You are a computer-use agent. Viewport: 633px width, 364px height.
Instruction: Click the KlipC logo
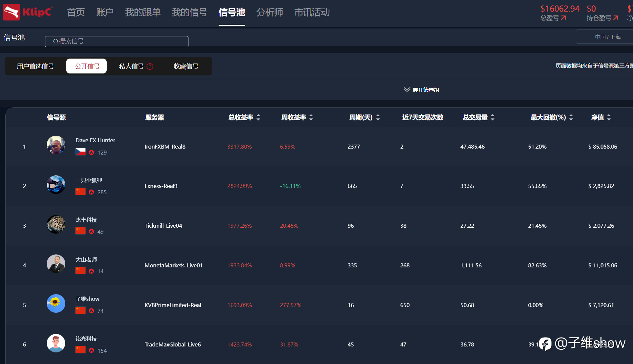click(x=27, y=12)
